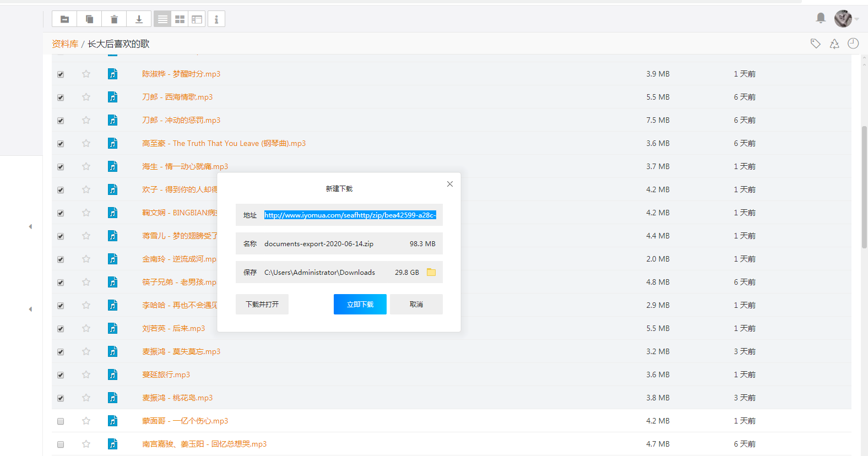This screenshot has height=456, width=868.
Task: Go to 资料库 breadcrumb link
Action: click(65, 44)
